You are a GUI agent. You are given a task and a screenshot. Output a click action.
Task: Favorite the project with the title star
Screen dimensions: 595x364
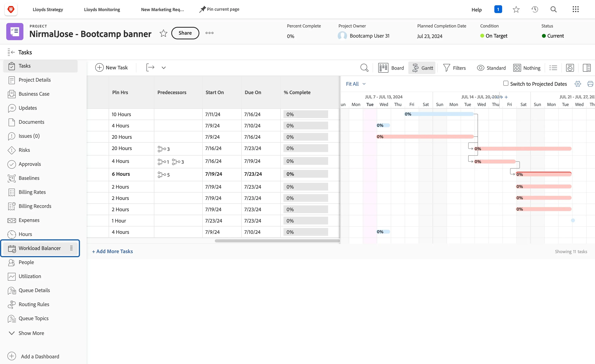(163, 33)
